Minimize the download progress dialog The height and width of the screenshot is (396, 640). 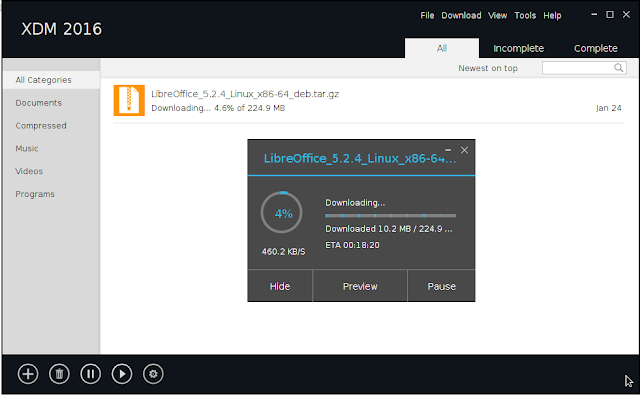pos(448,150)
